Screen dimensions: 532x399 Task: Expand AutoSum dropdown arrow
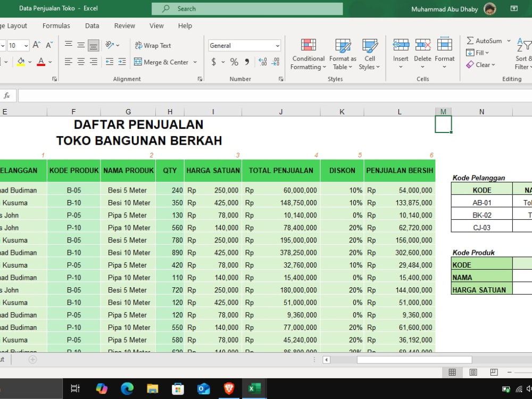pyautogui.click(x=509, y=41)
